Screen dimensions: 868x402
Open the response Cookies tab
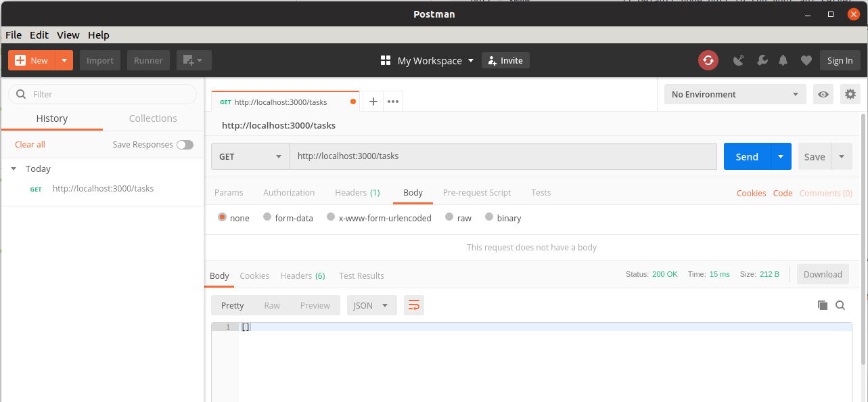254,275
